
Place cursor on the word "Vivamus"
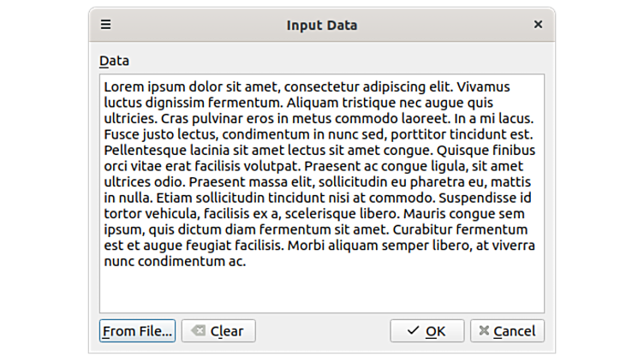tap(484, 87)
